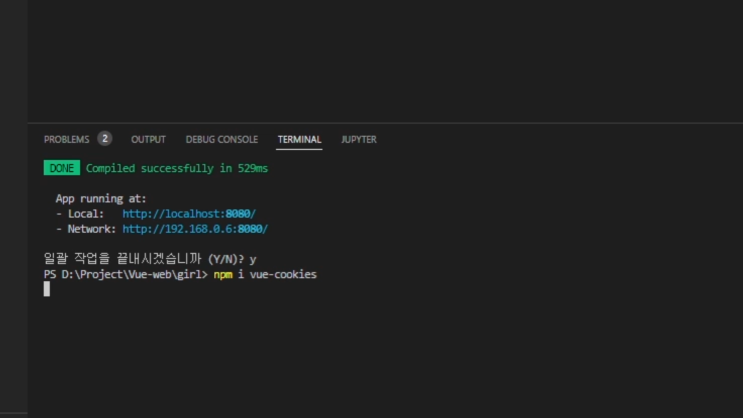The height and width of the screenshot is (418, 743).
Task: Click 'Compiled successfully in 529ms' text
Action: pos(177,168)
